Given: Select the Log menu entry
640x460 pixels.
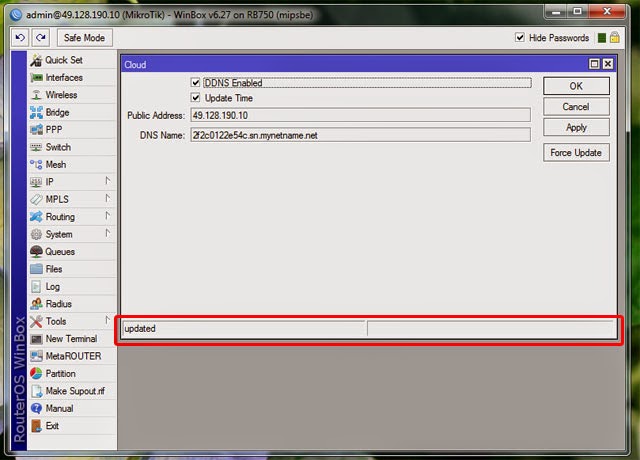Looking at the screenshot, I should [72, 287].
